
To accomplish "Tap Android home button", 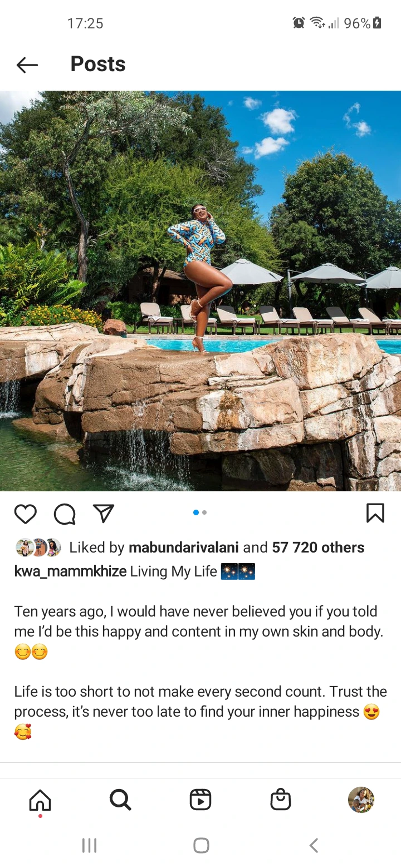I will click(201, 846).
